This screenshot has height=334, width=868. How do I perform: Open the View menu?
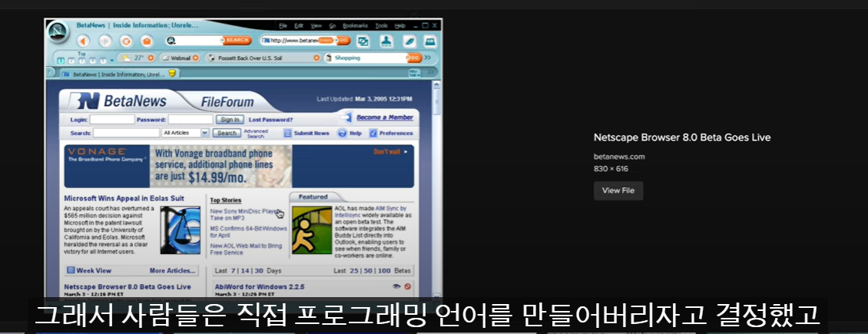[316, 26]
